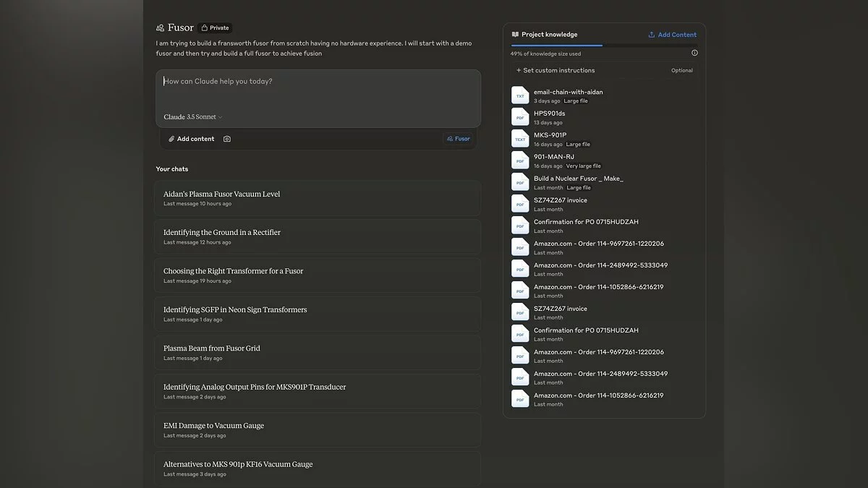Click the TXT icon for email-chain-with-aidan
The width and height of the screenshot is (868, 488).
[x=520, y=95]
